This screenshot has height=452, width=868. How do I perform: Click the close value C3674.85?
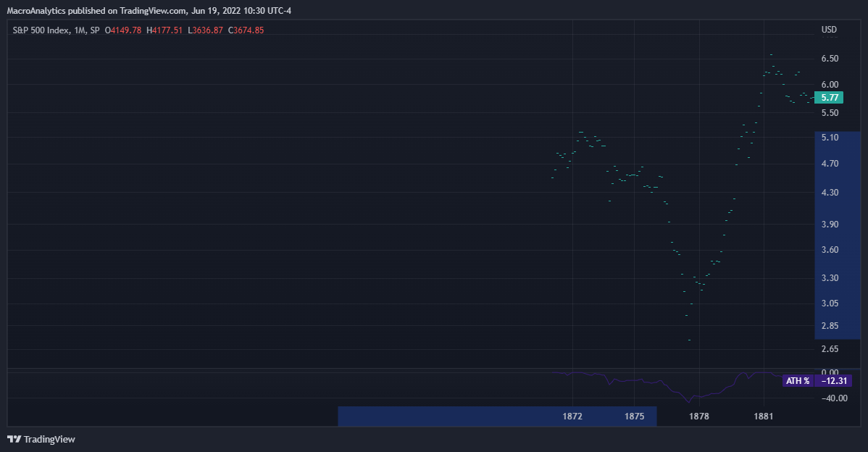246,30
